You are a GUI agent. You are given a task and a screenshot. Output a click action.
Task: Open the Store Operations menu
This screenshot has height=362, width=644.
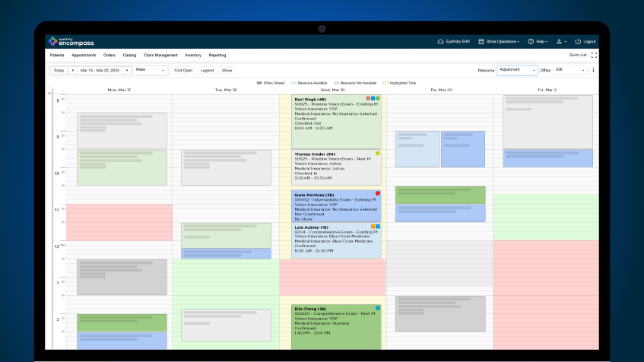click(x=499, y=42)
